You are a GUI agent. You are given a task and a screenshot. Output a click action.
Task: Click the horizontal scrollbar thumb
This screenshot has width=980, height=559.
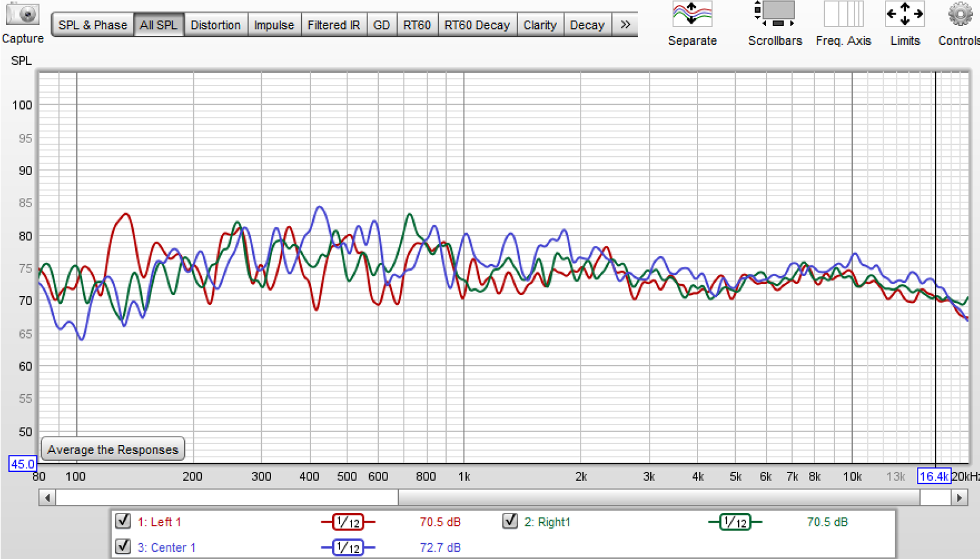pyautogui.click(x=658, y=498)
